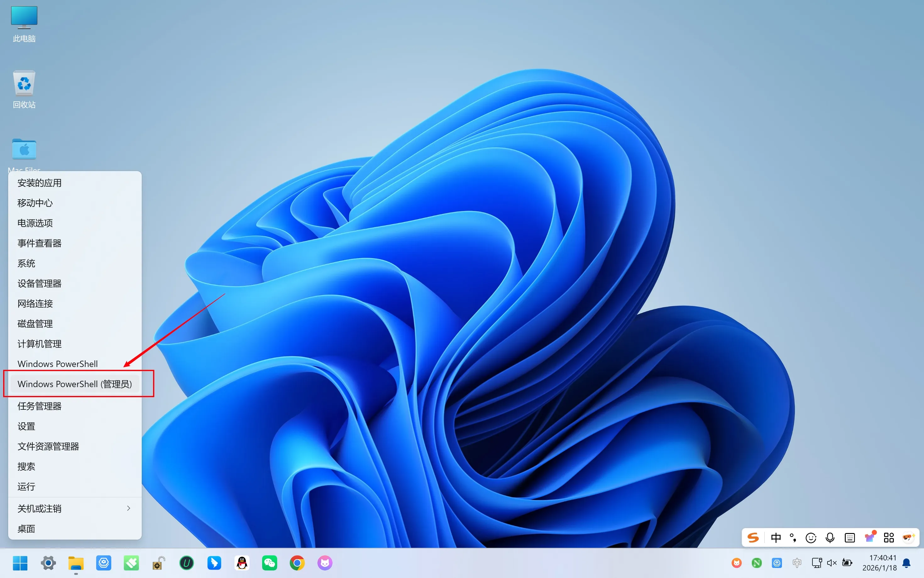Select 设备管理器 in the context menu

(39, 283)
